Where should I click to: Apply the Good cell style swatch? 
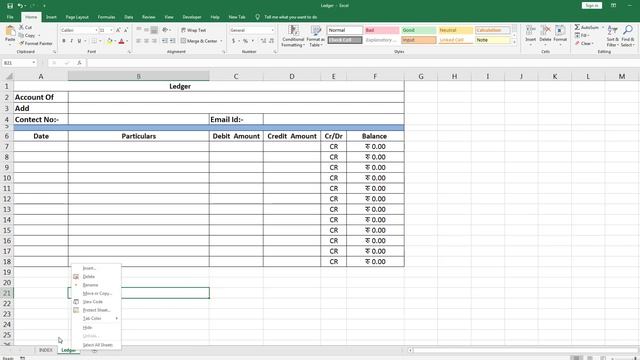coord(418,30)
